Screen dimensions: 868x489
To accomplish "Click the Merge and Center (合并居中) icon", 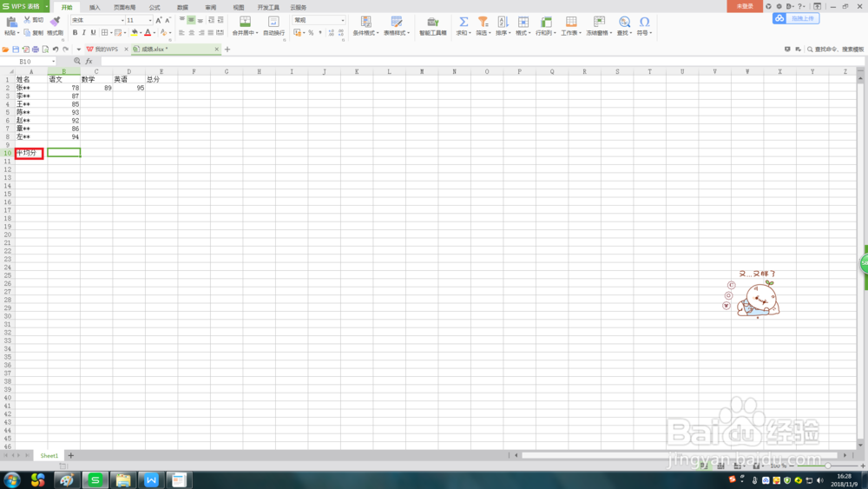I will (x=245, y=22).
